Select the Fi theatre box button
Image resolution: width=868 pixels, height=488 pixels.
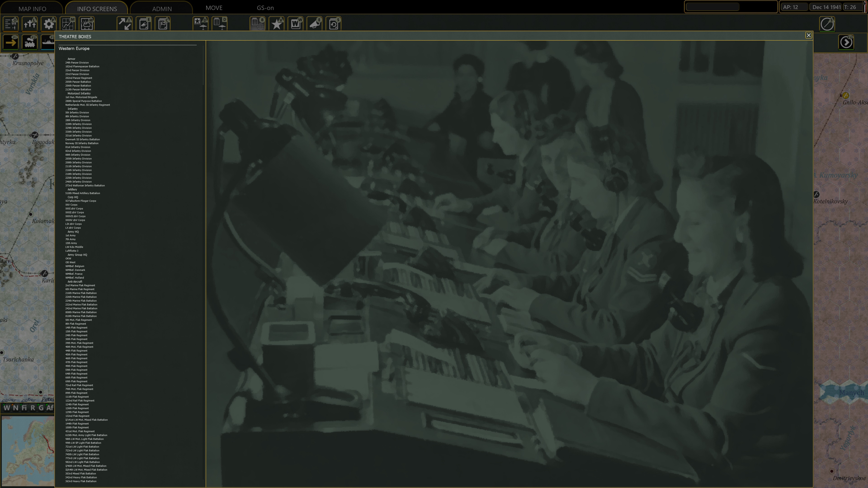pos(24,408)
